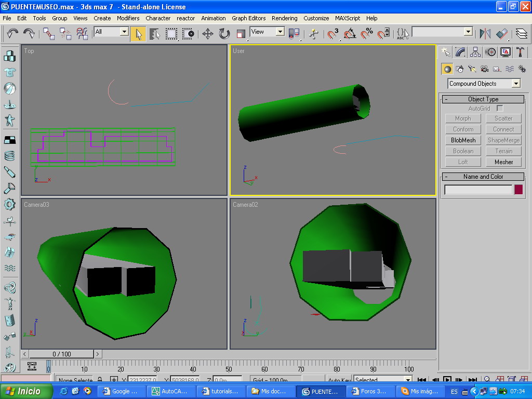Screen dimensions: 532x399
Task: Select the Scale tool
Action: click(241, 34)
